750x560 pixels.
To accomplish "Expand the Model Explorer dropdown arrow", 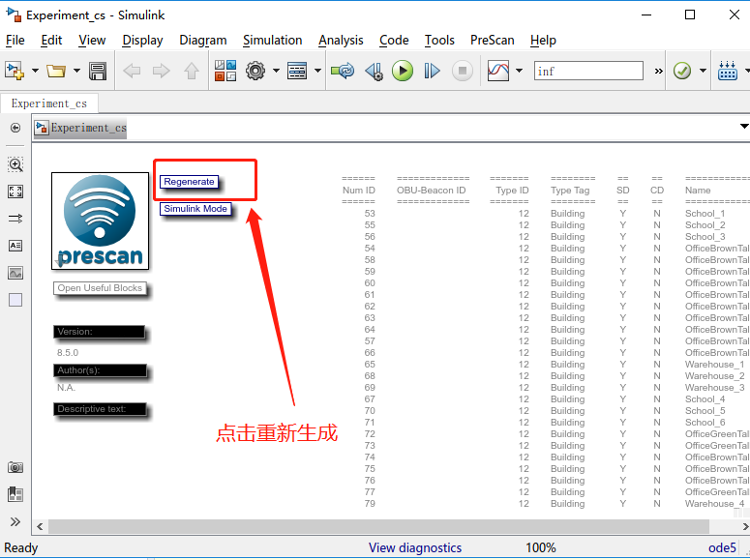I will coord(317,71).
